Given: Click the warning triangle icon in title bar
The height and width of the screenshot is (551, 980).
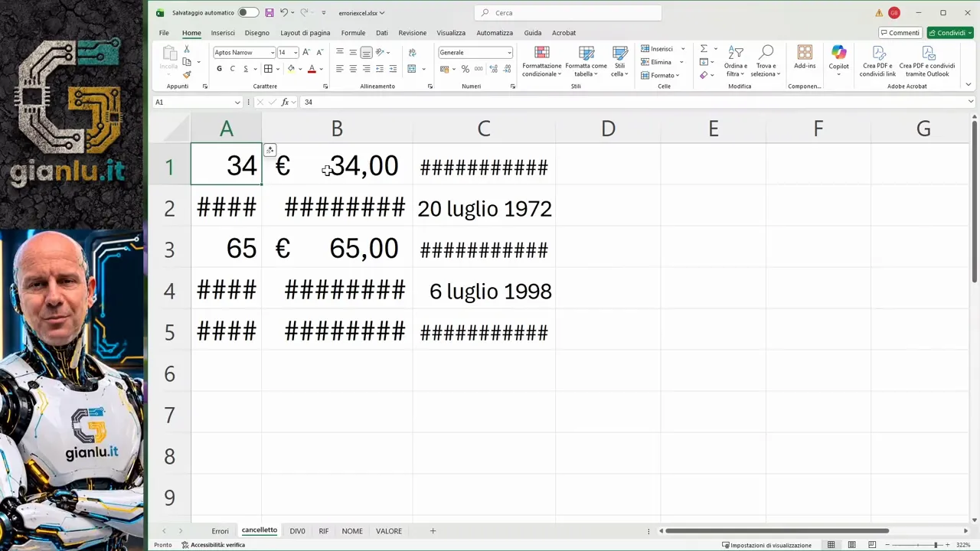Looking at the screenshot, I should point(879,13).
